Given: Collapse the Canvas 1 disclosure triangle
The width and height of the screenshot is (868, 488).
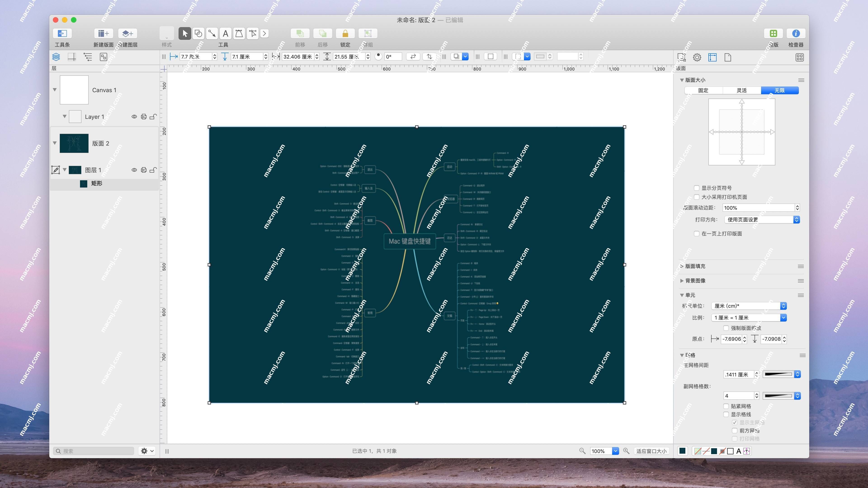Looking at the screenshot, I should [x=54, y=90].
